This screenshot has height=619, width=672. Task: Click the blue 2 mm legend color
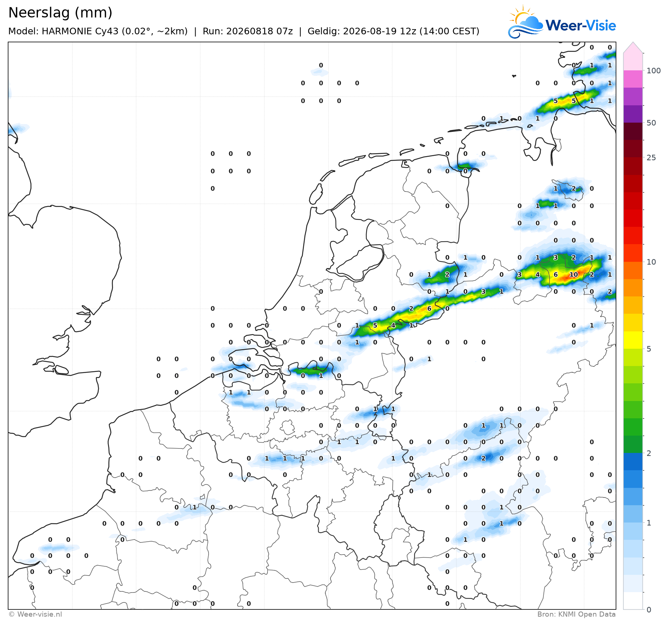pos(633,462)
